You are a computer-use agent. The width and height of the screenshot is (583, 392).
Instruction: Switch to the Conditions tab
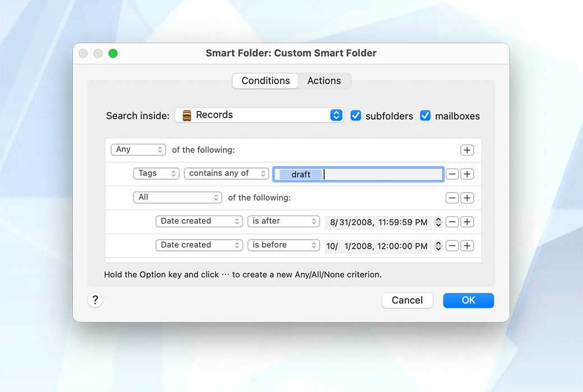point(266,81)
